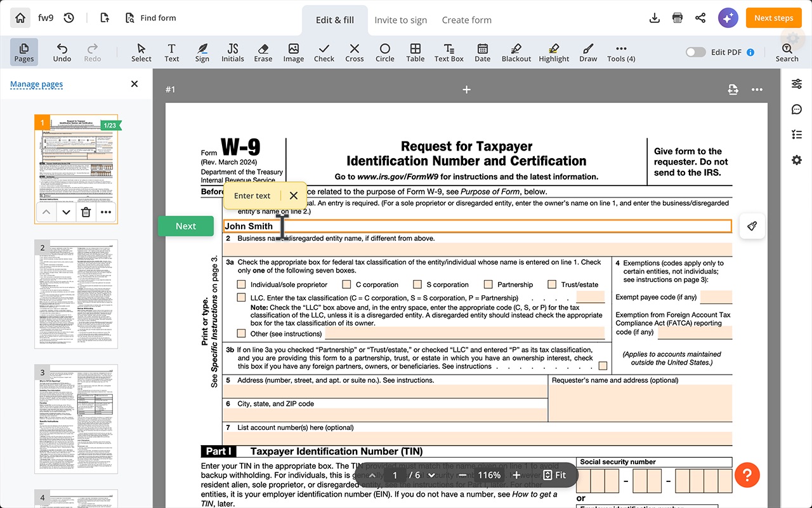This screenshot has width=812, height=508.
Task: Open more options for page 1 thumbnail
Action: (x=106, y=213)
